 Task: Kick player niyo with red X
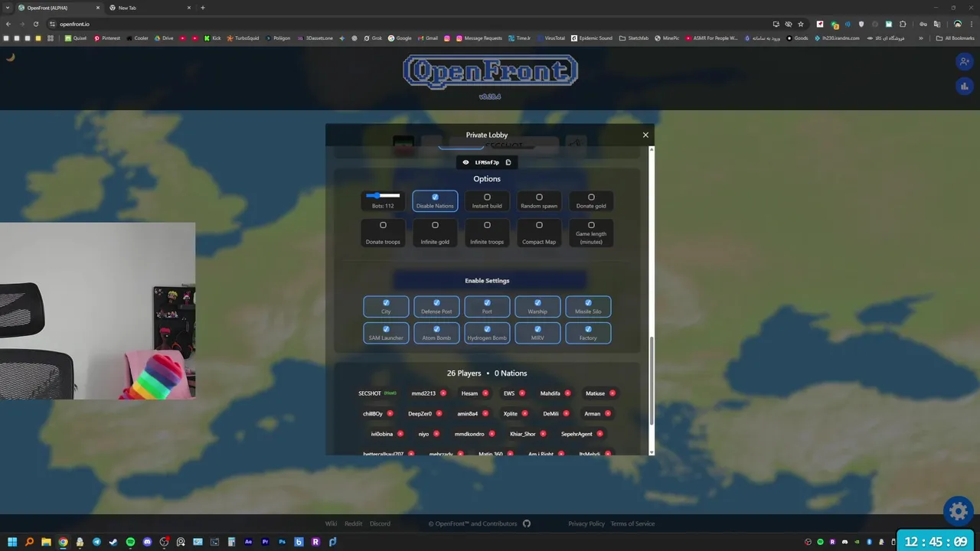pyautogui.click(x=436, y=434)
